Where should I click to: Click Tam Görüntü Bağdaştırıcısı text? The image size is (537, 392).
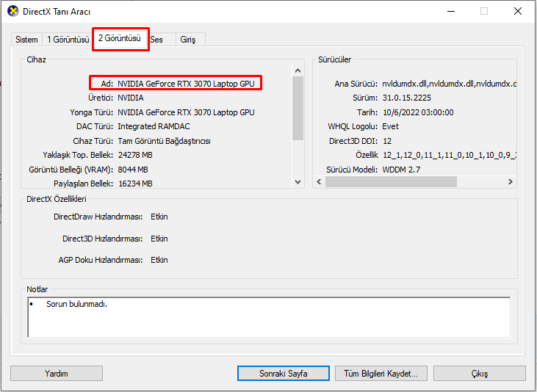pyautogui.click(x=164, y=141)
